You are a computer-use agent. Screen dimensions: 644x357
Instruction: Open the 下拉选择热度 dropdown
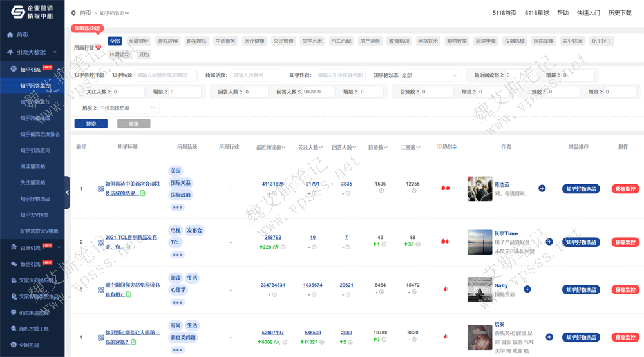(x=129, y=108)
